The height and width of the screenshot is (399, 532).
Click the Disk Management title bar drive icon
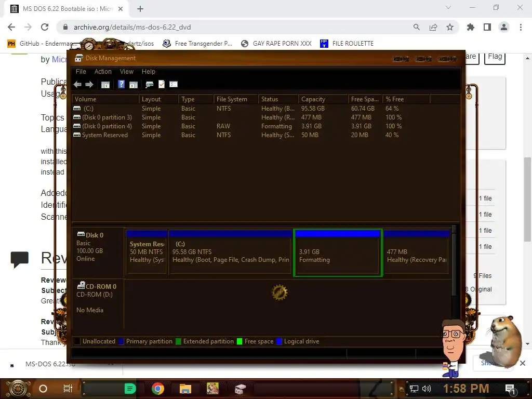79,58
